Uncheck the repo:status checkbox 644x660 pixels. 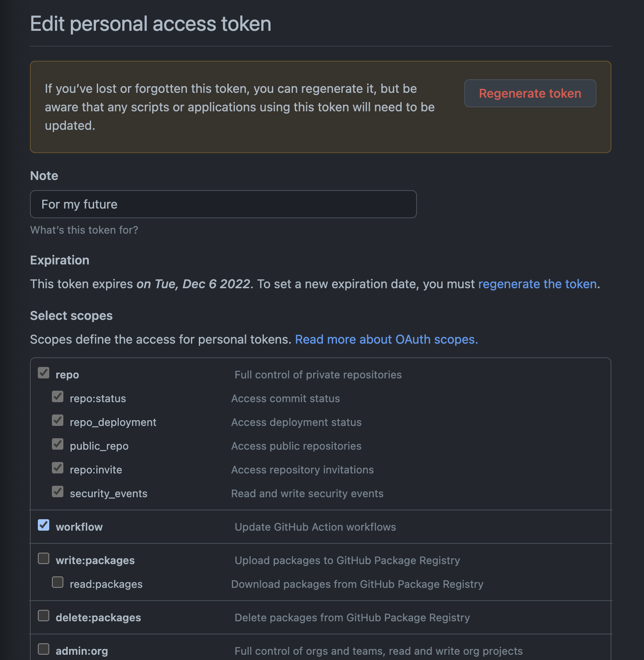58,396
